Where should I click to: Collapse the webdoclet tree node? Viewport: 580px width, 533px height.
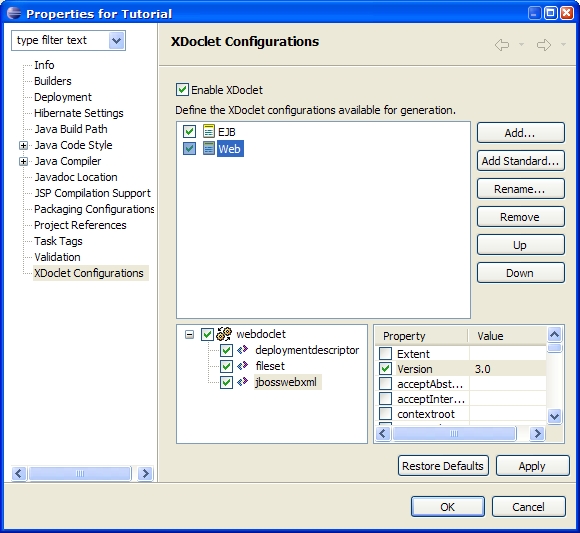pos(189,335)
